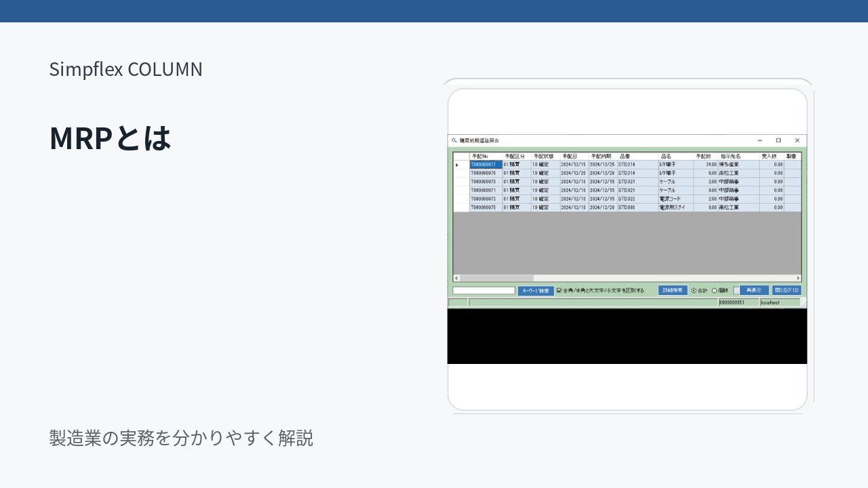The image size is (868, 488).
Task: Select the 個別 radio button
Action: pyautogui.click(x=714, y=291)
